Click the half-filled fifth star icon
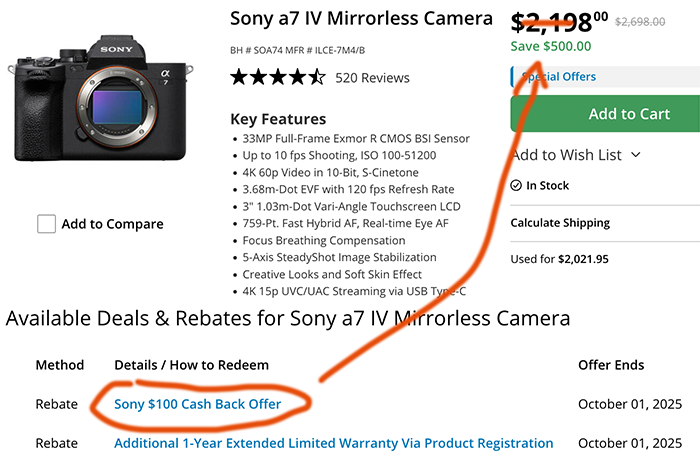Viewport: 700px width, 458px height. [x=317, y=77]
